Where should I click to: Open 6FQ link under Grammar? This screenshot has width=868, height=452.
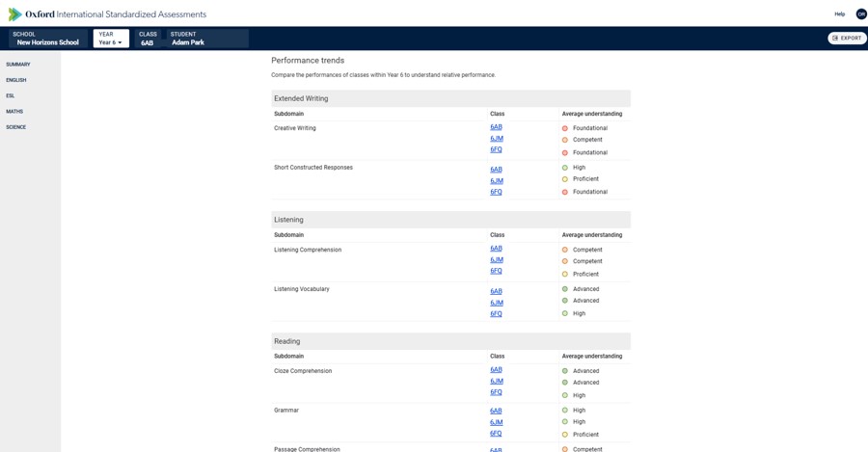496,434
